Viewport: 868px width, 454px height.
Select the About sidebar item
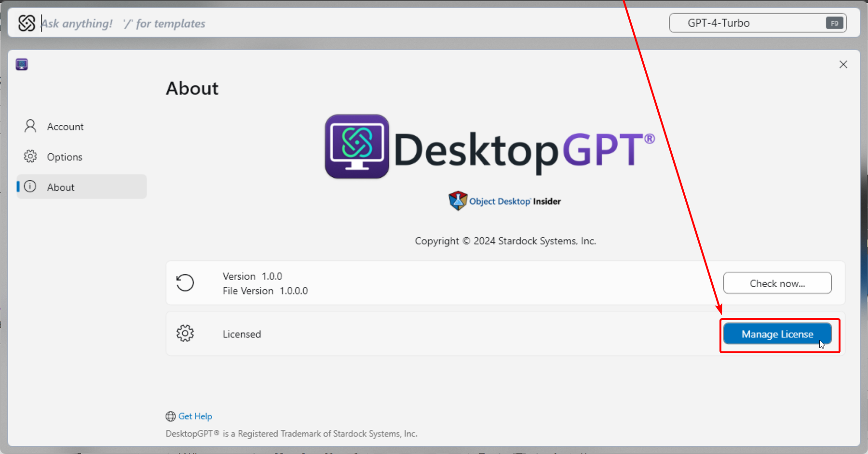point(61,187)
